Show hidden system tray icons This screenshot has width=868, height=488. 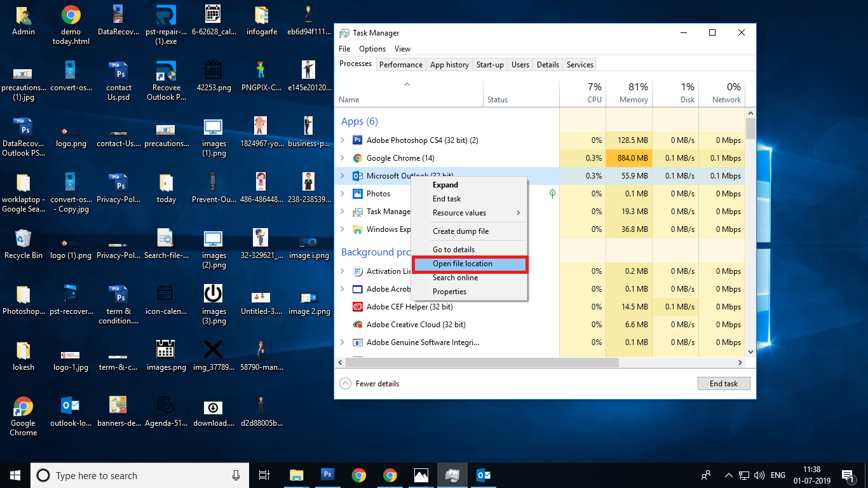728,475
